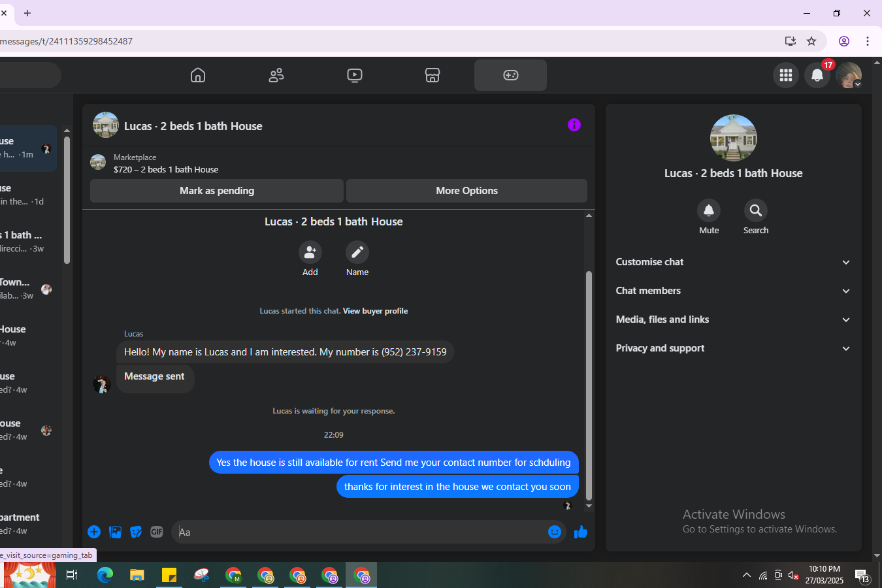Open the View buyer profile link
This screenshot has height=588, width=882.
click(x=375, y=311)
